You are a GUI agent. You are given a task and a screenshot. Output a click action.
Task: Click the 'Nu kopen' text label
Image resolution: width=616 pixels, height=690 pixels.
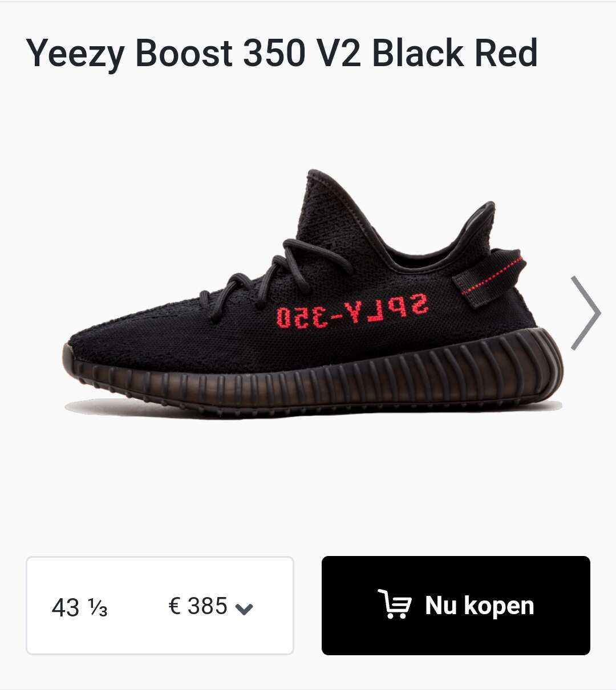click(x=480, y=606)
